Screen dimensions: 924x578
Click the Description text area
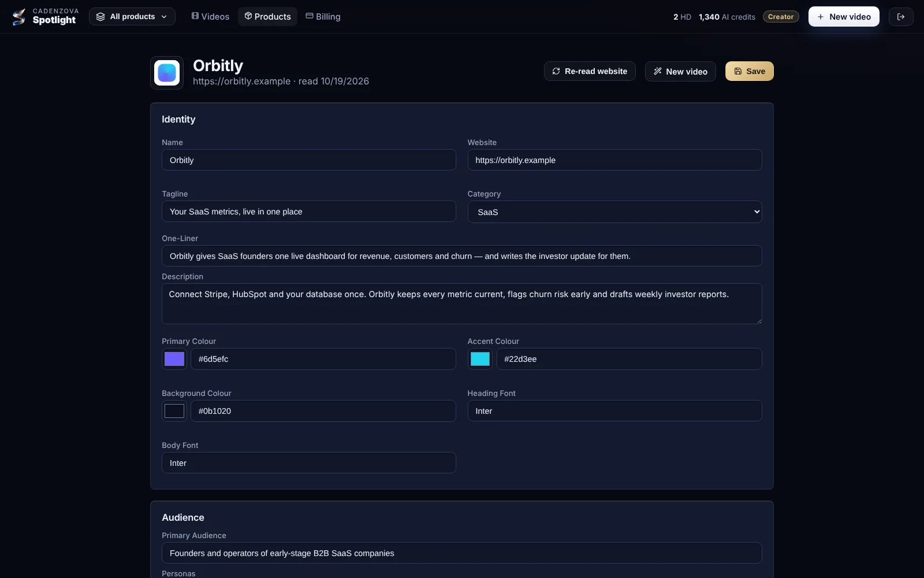click(x=462, y=303)
